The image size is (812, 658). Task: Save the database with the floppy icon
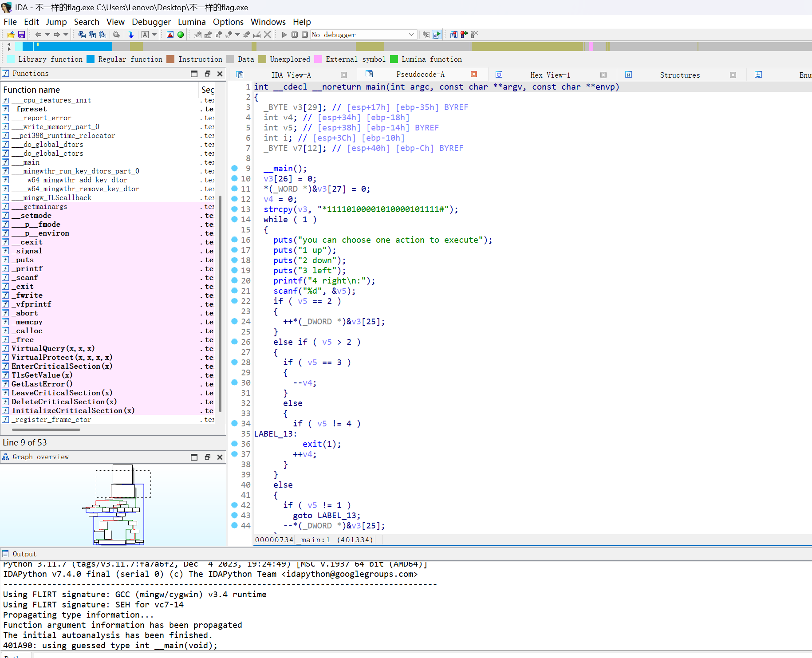pos(21,35)
